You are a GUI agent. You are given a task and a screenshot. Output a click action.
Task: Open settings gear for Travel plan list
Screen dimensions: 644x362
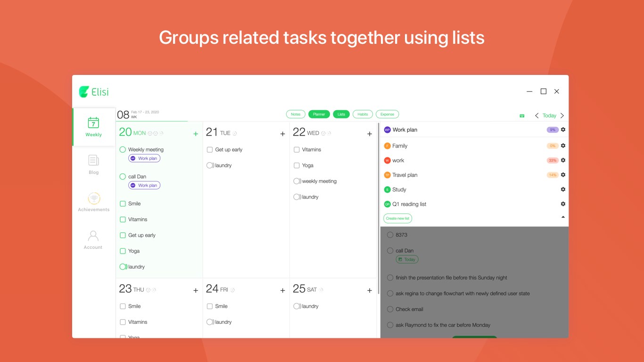click(x=563, y=175)
